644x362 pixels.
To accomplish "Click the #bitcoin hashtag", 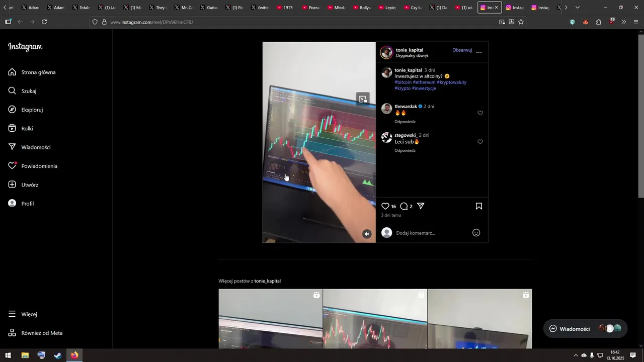I will coord(403,82).
